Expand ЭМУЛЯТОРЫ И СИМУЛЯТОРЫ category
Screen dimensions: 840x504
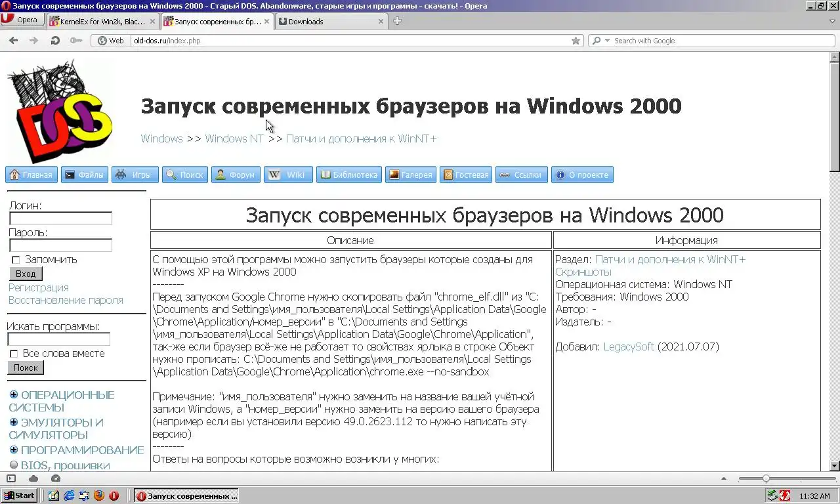[14, 422]
